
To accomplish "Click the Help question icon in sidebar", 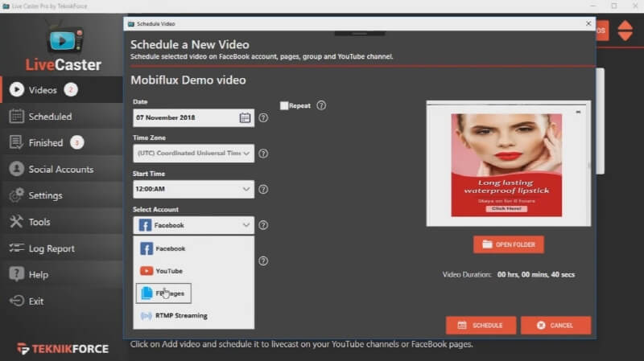I will point(16,273).
